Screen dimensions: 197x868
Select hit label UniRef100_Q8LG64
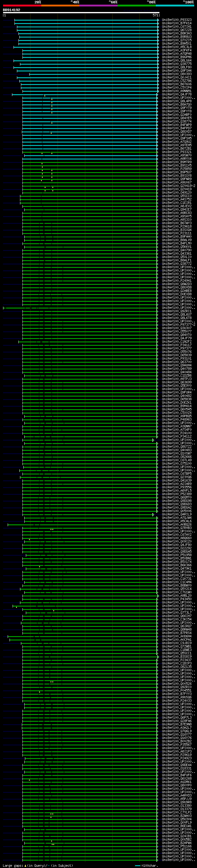point(177,61)
